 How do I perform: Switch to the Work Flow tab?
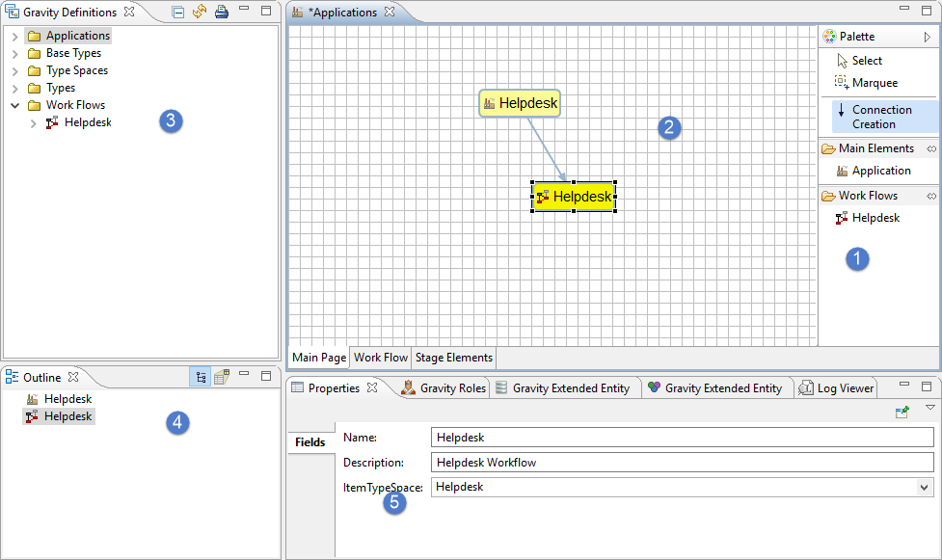(x=381, y=358)
